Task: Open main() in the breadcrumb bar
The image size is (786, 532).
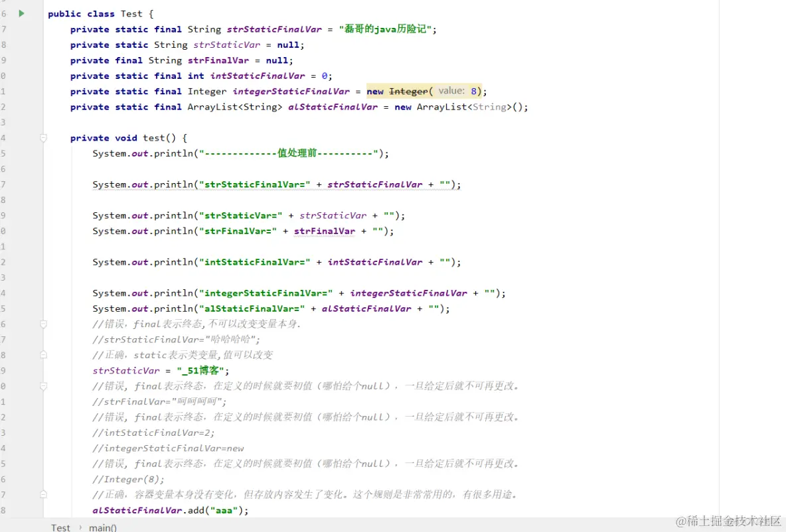Action: pos(102,527)
